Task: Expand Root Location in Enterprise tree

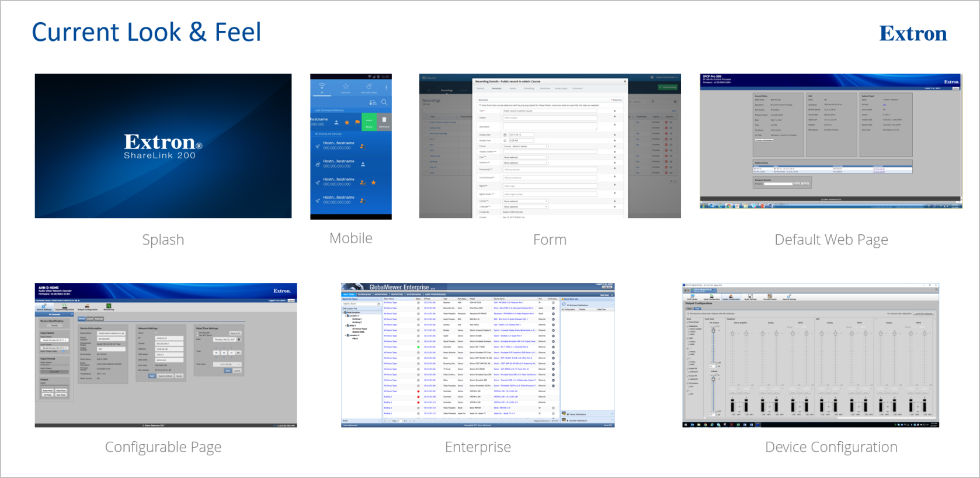Action: tap(343, 313)
